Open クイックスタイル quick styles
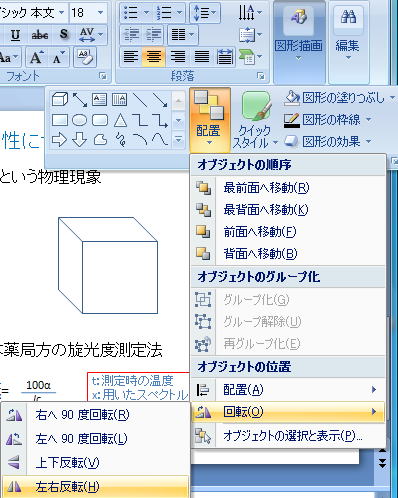 click(255, 120)
